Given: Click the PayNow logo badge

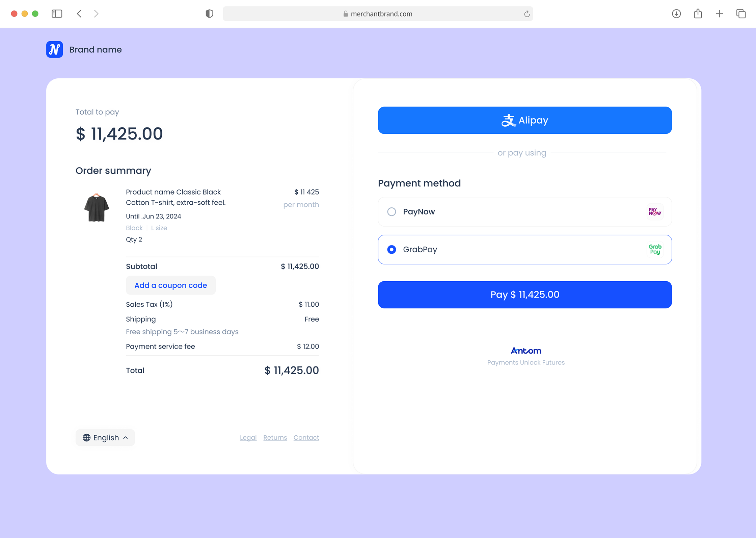Looking at the screenshot, I should point(654,212).
